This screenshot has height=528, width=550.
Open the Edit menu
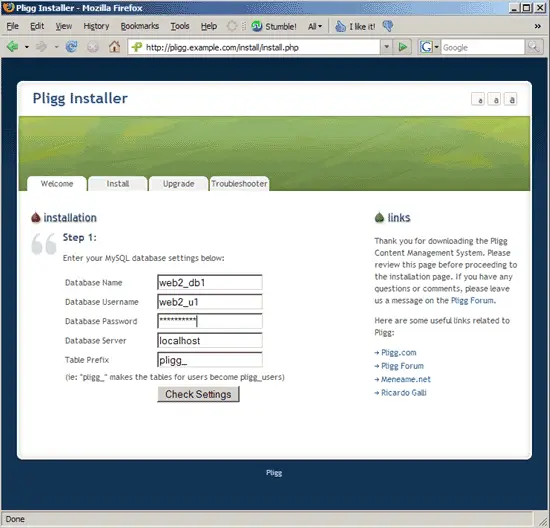(37, 26)
